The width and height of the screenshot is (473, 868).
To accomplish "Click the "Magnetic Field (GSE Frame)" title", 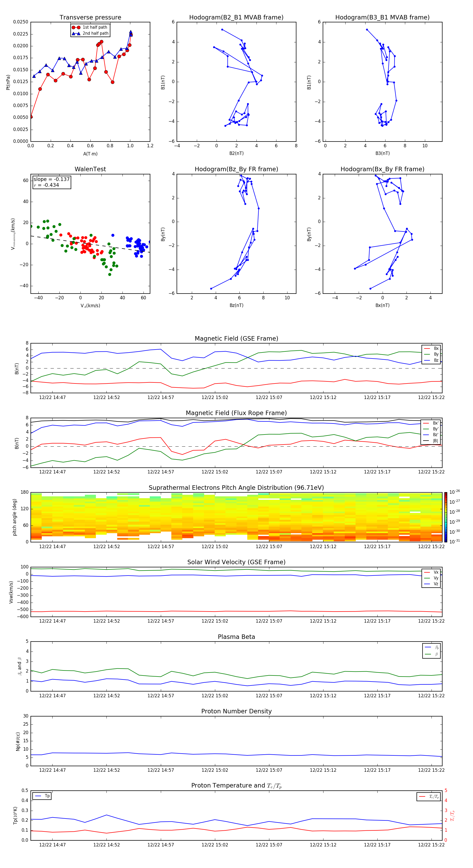I will pyautogui.click(x=236, y=339).
